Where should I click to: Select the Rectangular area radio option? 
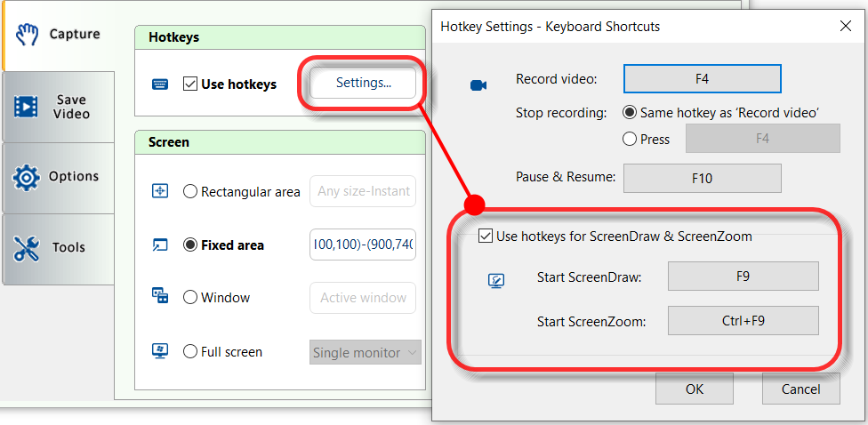(190, 191)
